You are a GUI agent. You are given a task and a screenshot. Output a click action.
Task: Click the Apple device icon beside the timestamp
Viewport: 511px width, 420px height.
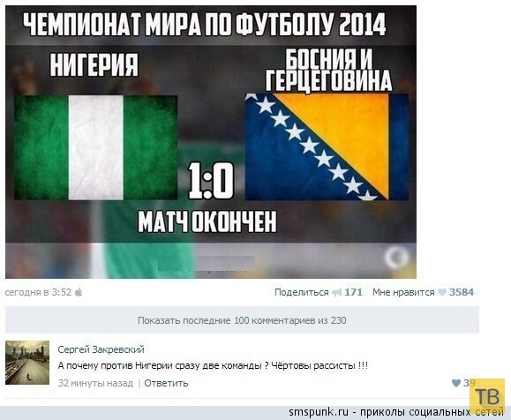79,292
